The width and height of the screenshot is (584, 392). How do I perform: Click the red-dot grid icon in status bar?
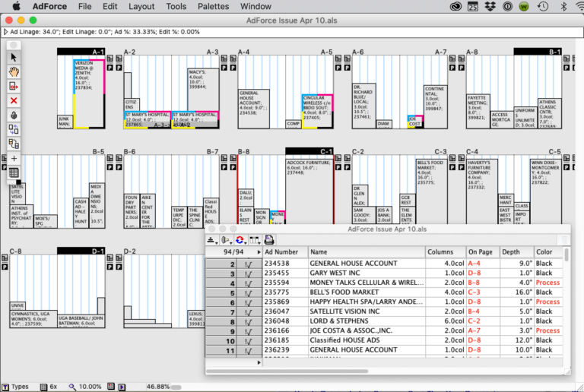click(x=111, y=387)
